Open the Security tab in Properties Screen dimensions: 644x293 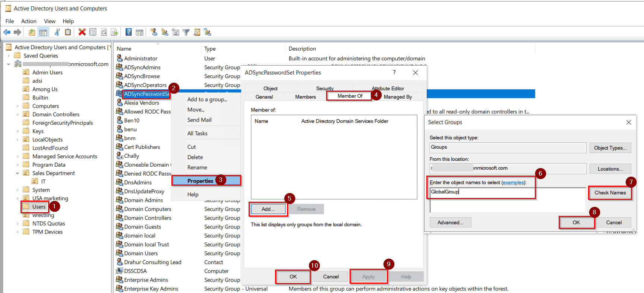click(x=325, y=88)
